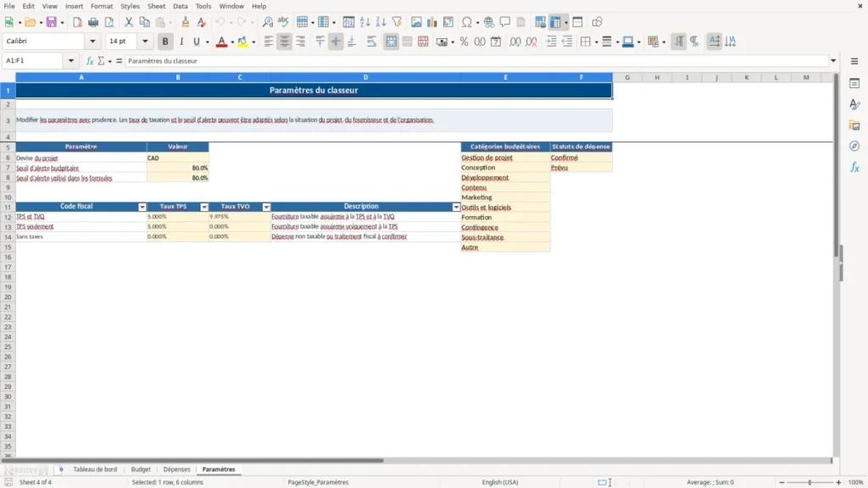The image size is (868, 488).
Task: Click the Clone Formatting paintbrush icon
Action: tap(186, 22)
